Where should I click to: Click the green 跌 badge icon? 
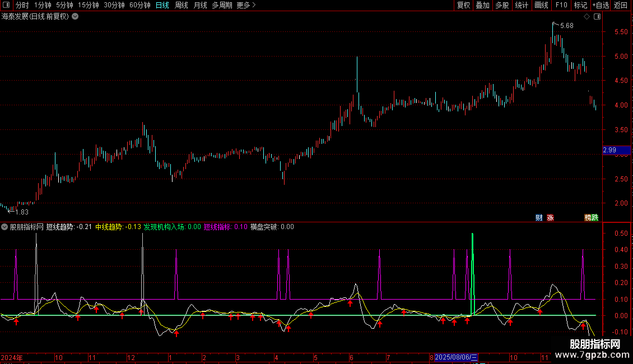[595, 218]
